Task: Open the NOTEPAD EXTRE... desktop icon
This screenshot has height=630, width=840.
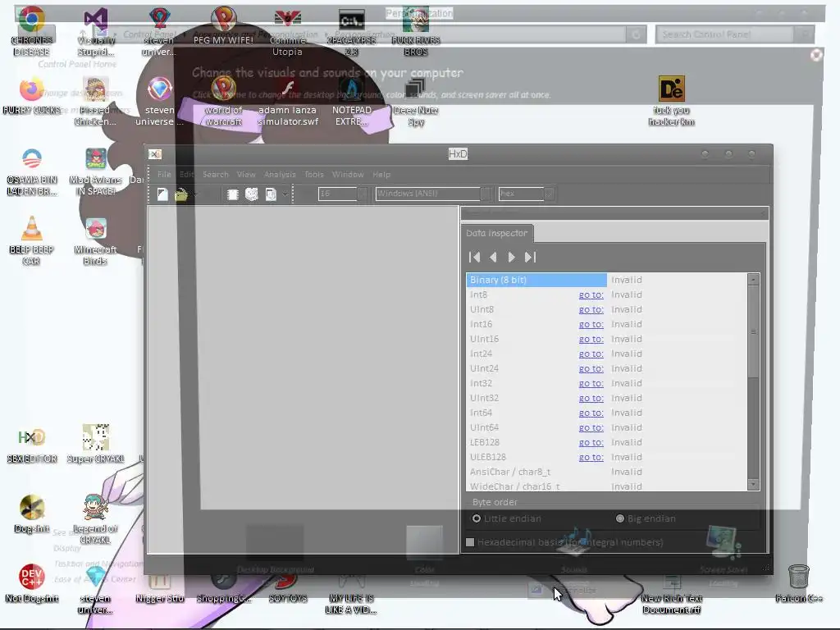Action: tap(351, 101)
